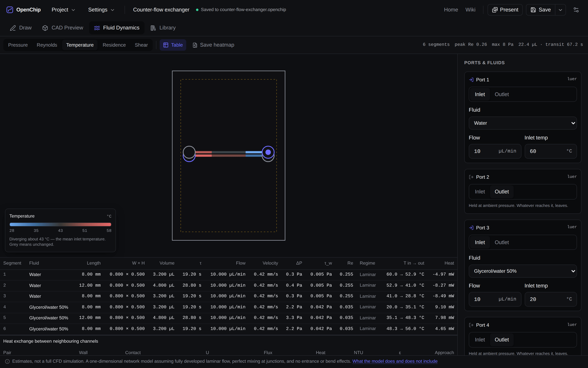Click the CAD Preview cube icon

[x=45, y=28]
